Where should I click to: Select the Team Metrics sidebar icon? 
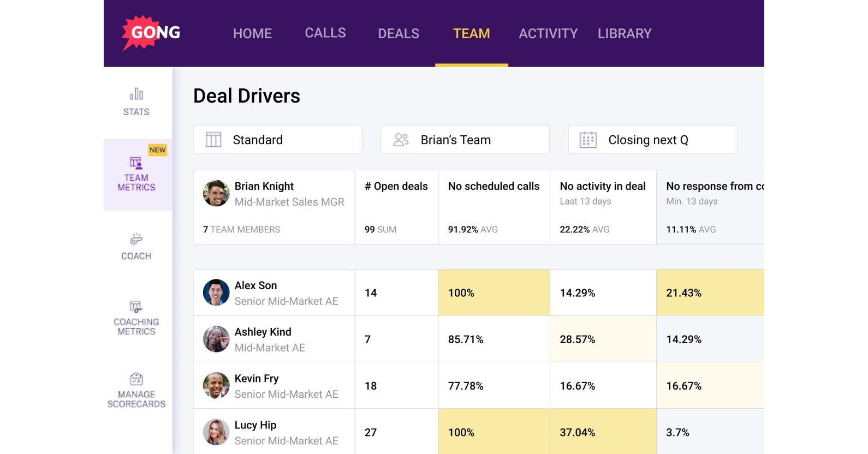pos(136,163)
